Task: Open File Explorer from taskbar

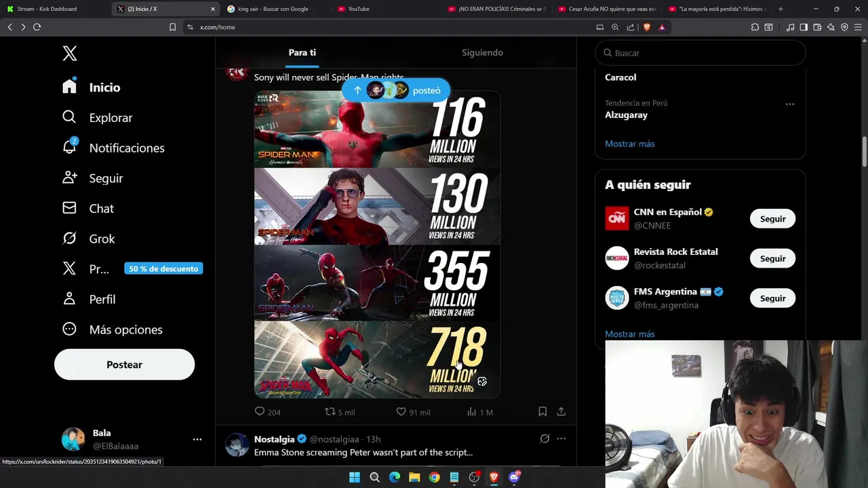Action: (x=414, y=477)
